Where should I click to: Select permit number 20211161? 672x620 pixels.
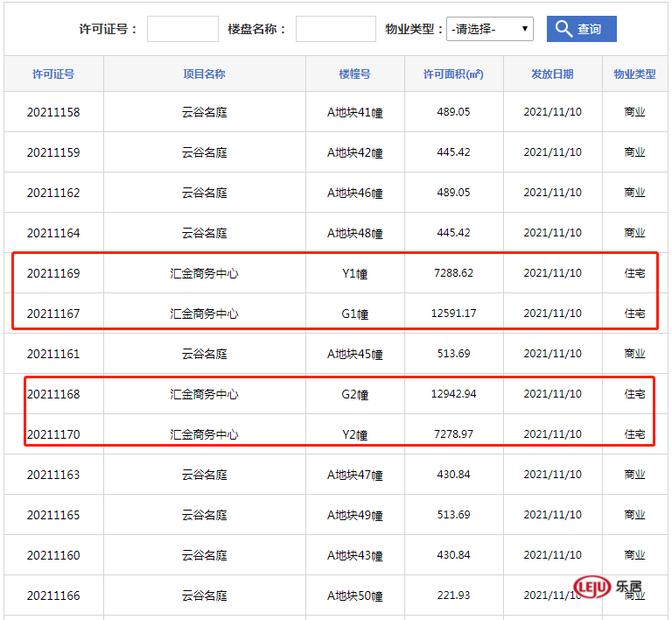[x=53, y=354]
